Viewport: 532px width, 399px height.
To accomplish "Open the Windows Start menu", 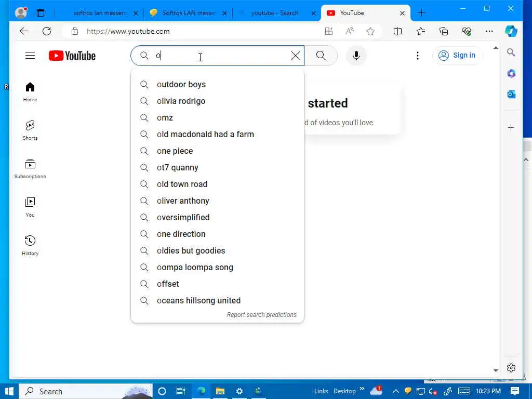I will (x=9, y=392).
